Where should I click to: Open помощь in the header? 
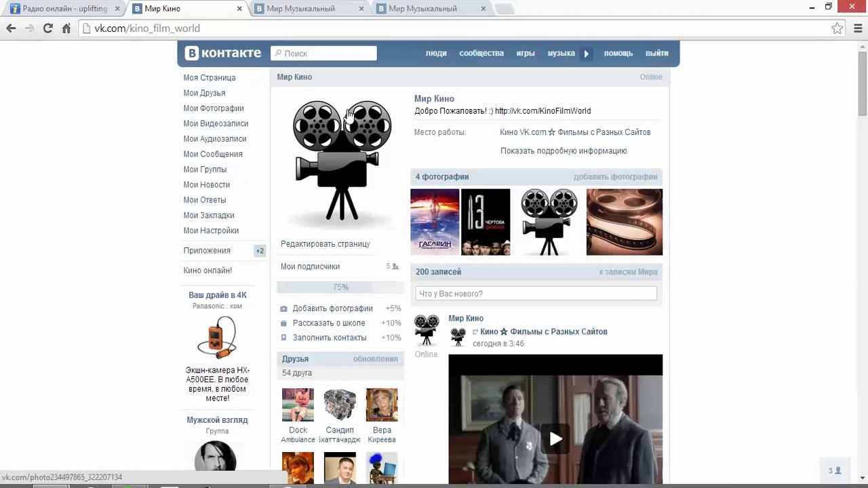[618, 53]
